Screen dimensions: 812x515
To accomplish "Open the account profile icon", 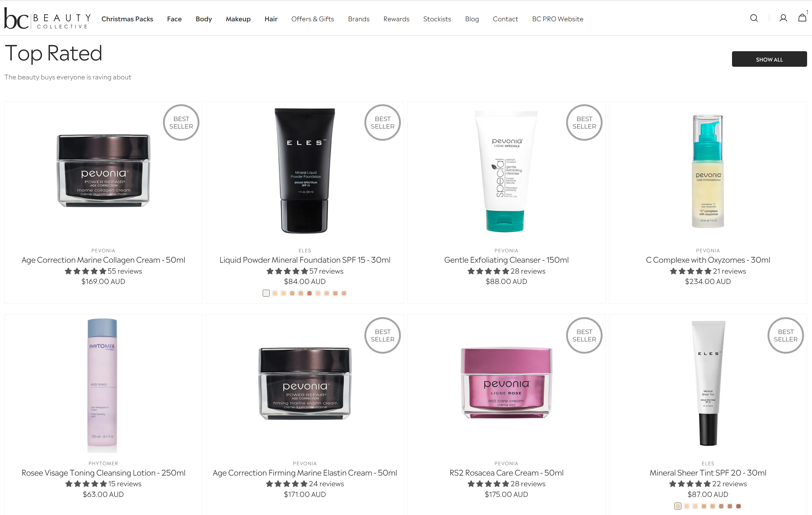I will pos(783,18).
